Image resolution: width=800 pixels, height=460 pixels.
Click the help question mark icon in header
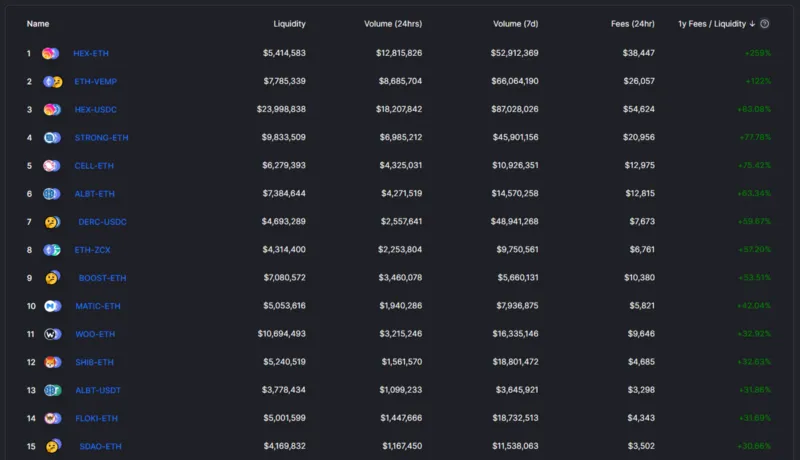(764, 24)
